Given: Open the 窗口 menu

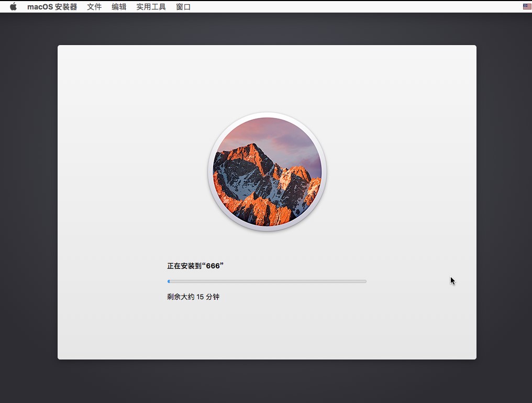Looking at the screenshot, I should (183, 7).
